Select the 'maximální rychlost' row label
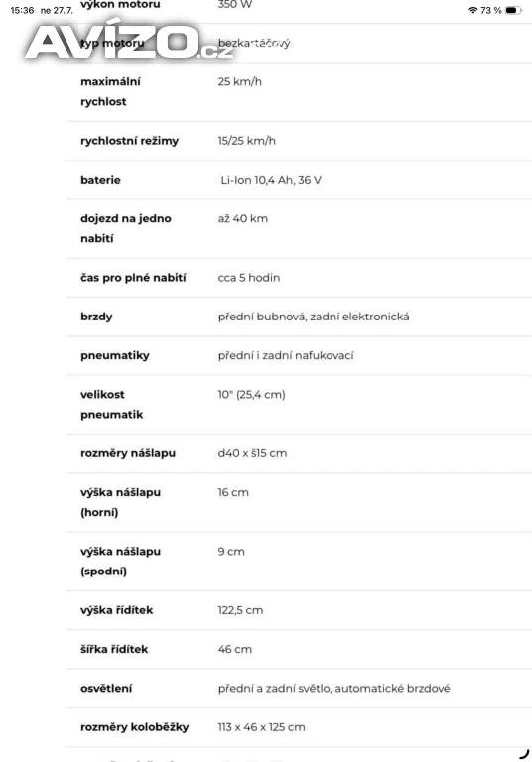This screenshot has width=532, height=762. coord(110,91)
